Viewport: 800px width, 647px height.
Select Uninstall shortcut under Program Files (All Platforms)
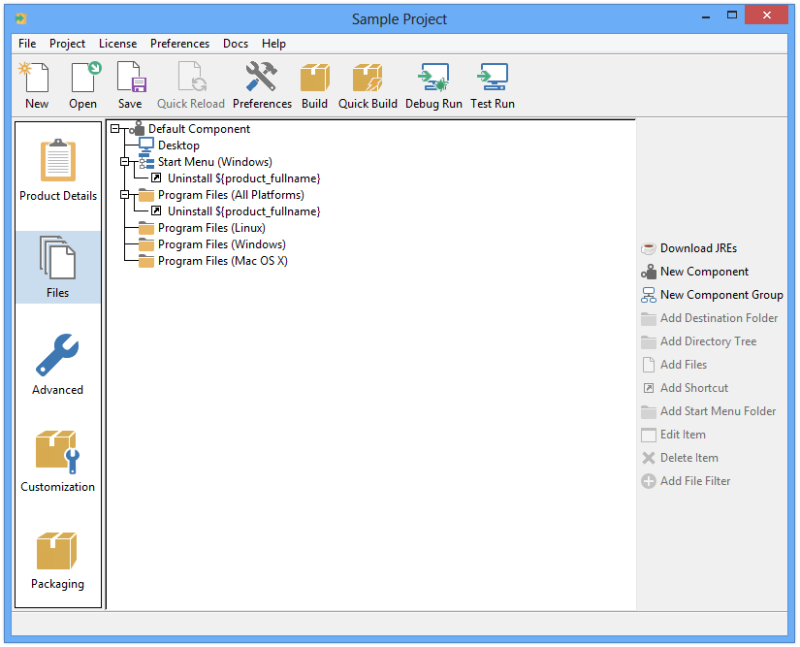tap(244, 212)
